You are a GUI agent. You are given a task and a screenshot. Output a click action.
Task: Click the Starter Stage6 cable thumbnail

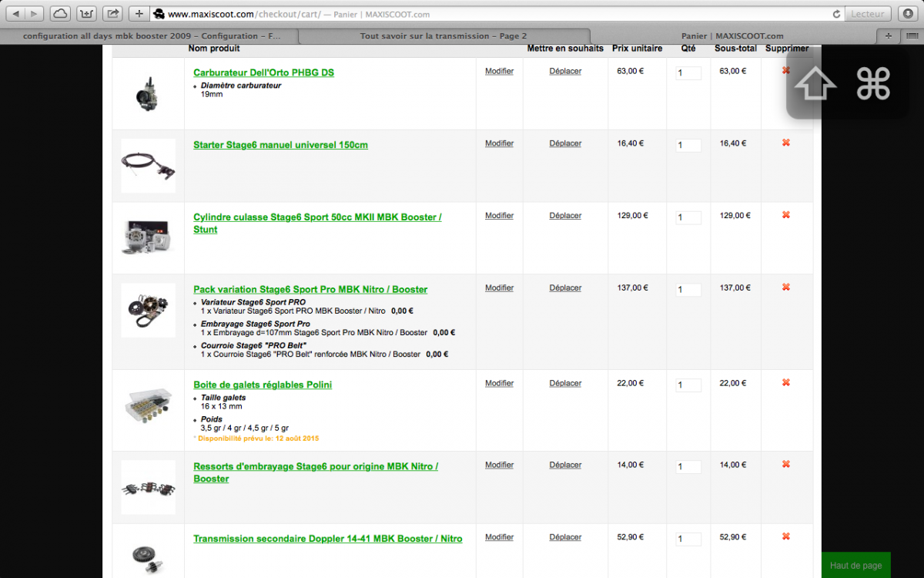148,166
